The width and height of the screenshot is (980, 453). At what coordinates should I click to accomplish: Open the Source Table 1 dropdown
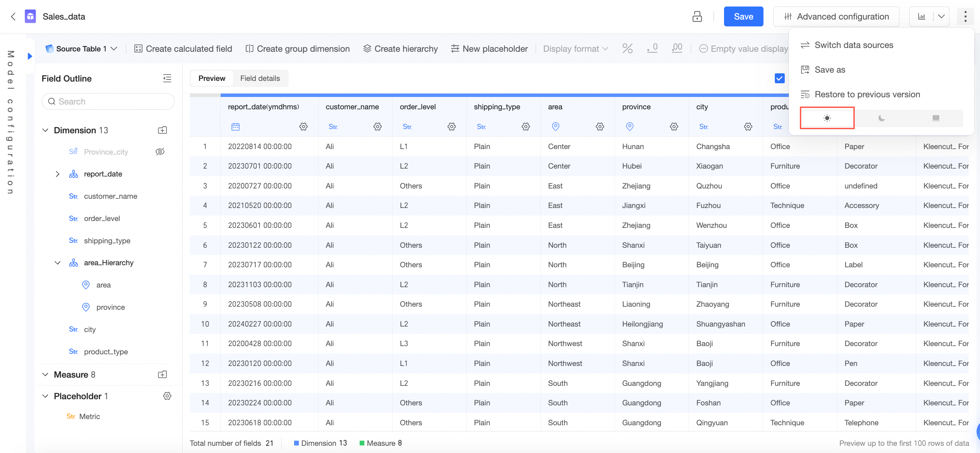pyautogui.click(x=81, y=49)
